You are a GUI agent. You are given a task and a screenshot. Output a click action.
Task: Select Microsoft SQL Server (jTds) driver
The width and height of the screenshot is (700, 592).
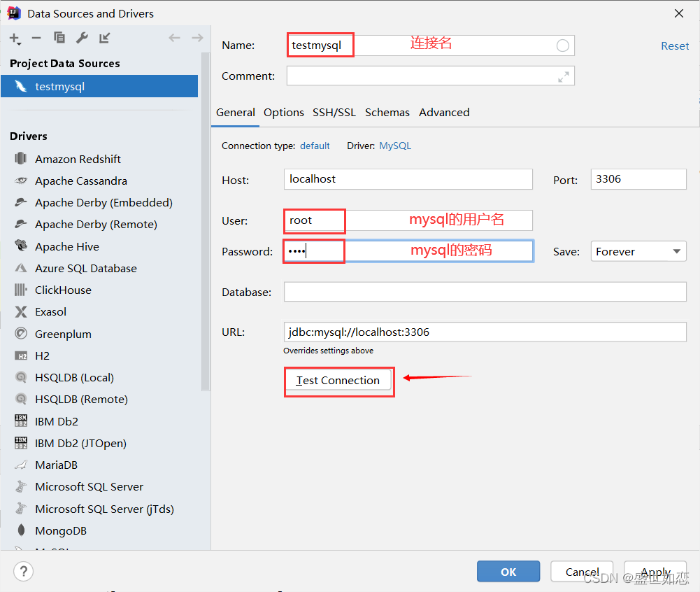[x=104, y=509]
